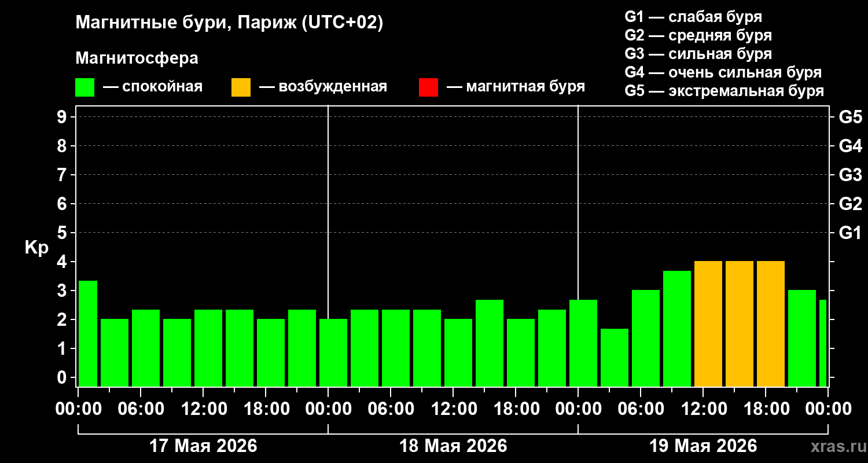Click the G5 storm level axis label
868x463 pixels.
coord(850,117)
